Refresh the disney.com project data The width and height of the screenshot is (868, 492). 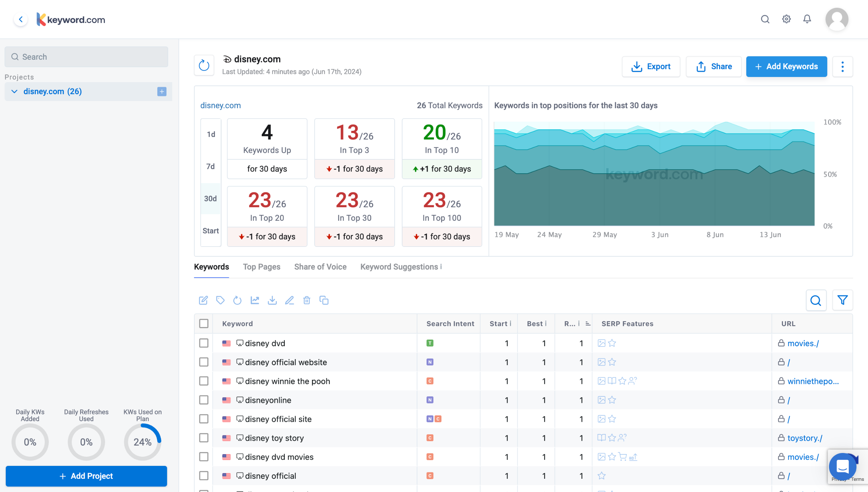(204, 65)
